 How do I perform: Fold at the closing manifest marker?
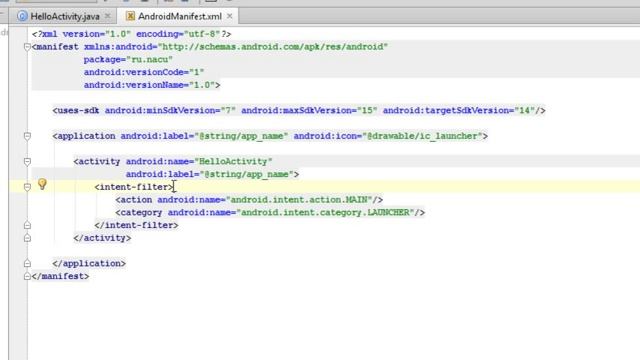(27, 276)
